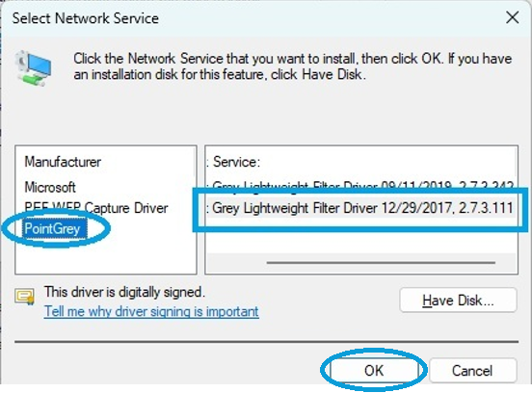The image size is (532, 393).
Task: Click the digitally signed certificate icon
Action: click(24, 297)
